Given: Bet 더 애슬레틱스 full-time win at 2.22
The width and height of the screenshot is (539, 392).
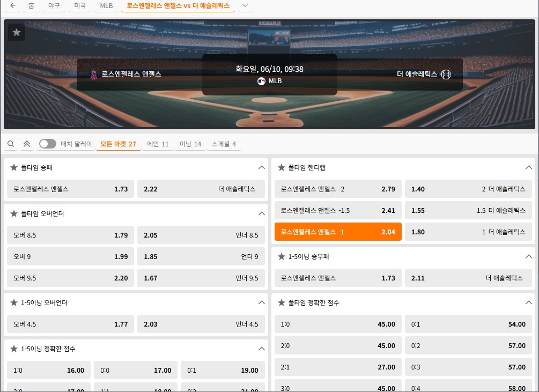Looking at the screenshot, I should tap(201, 189).
